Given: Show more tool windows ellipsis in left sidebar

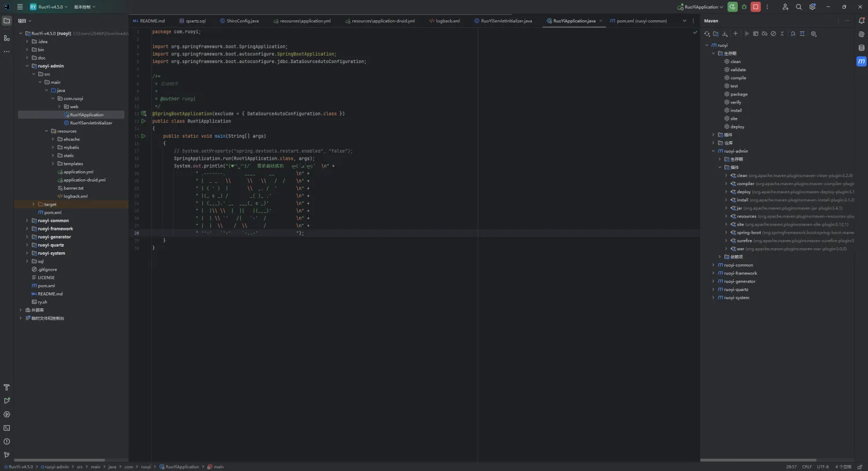Looking at the screenshot, I should pyautogui.click(x=7, y=51).
